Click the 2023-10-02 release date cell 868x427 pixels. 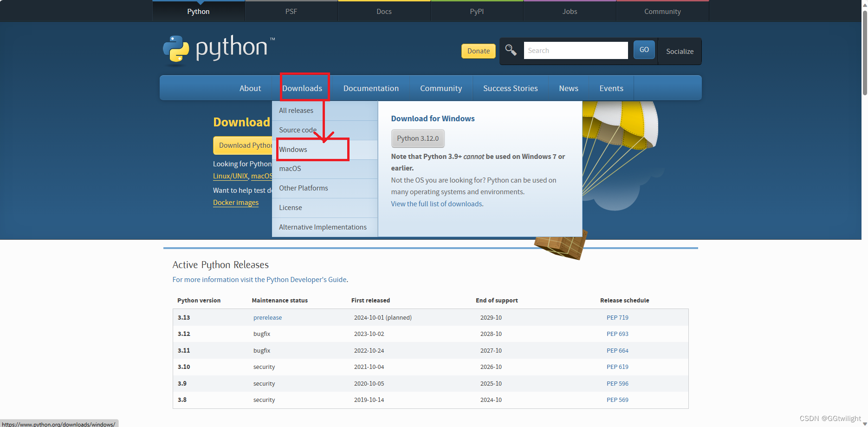[x=369, y=334]
